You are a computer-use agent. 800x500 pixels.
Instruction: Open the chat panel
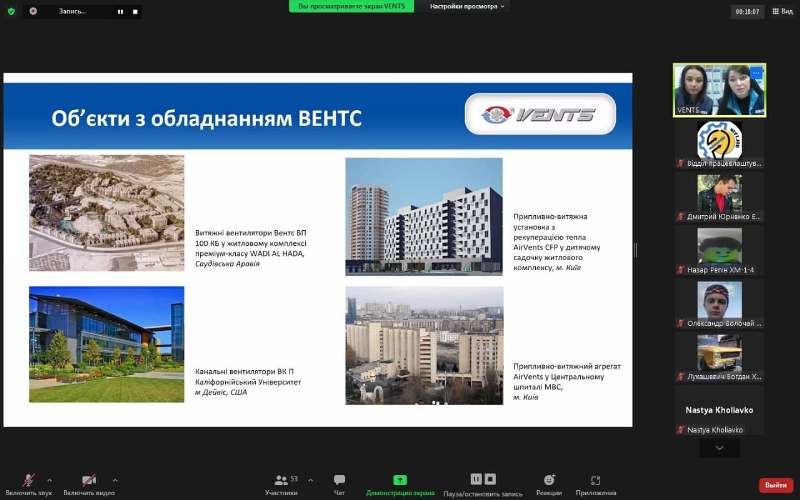coord(339,484)
